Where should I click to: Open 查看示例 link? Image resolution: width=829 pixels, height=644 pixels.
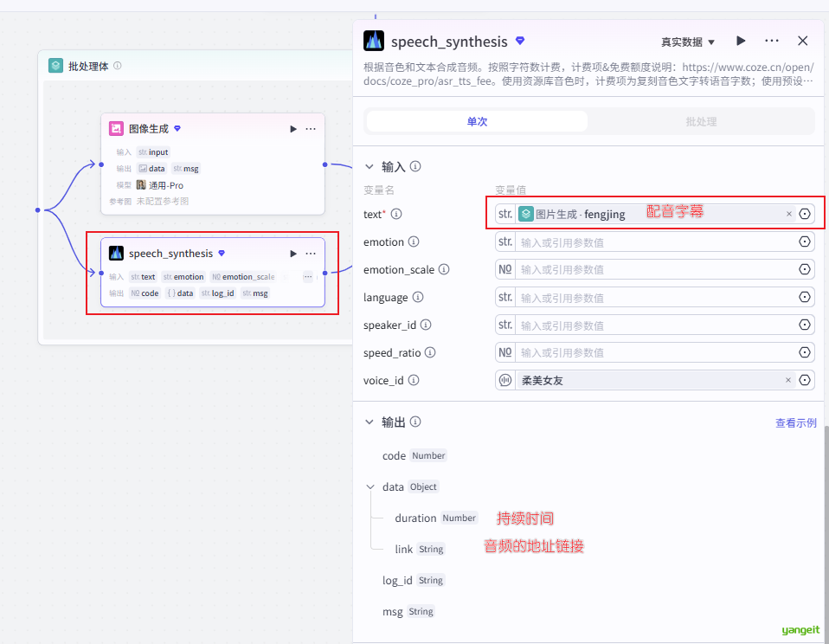point(795,423)
